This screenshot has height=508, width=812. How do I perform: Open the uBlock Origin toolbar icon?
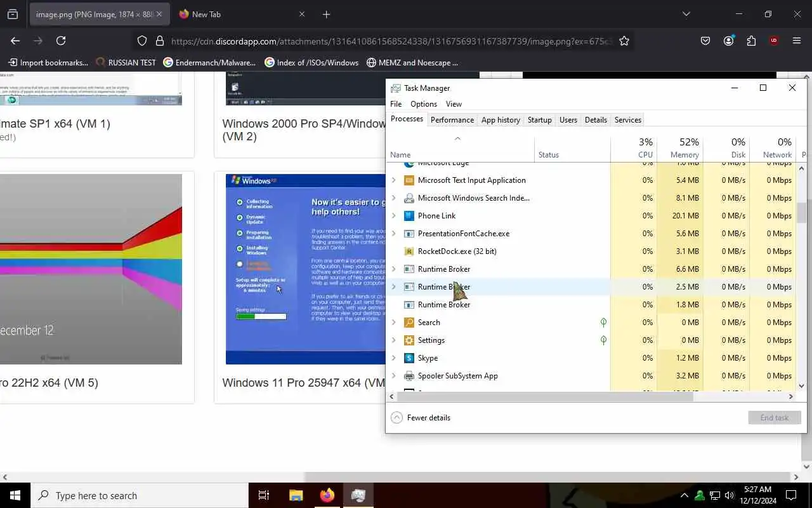click(x=774, y=41)
